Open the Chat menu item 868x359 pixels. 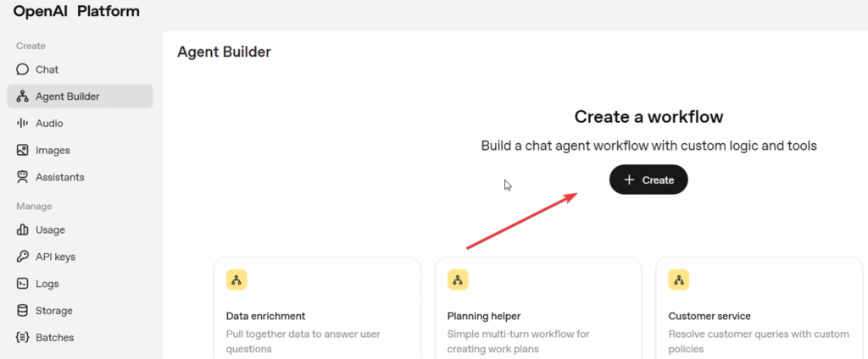47,69
